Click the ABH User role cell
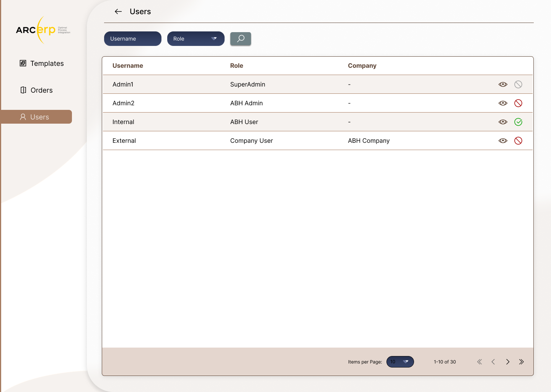This screenshot has width=551, height=392. [x=244, y=122]
